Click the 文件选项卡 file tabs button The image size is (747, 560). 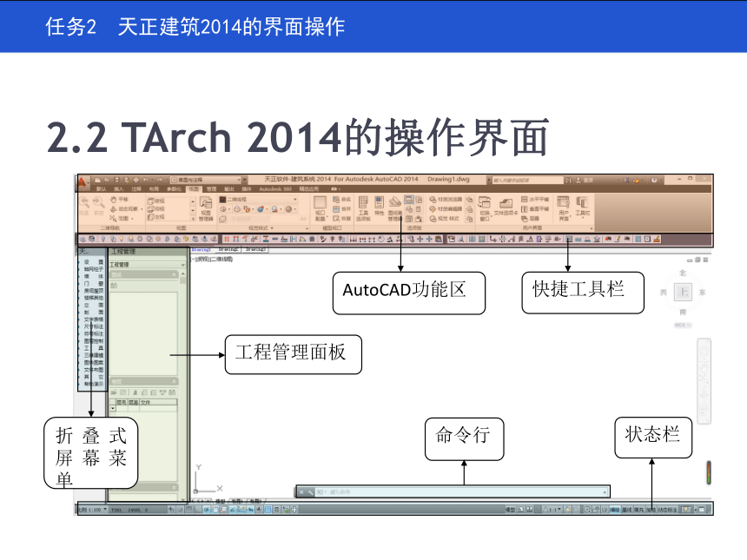[x=506, y=207]
